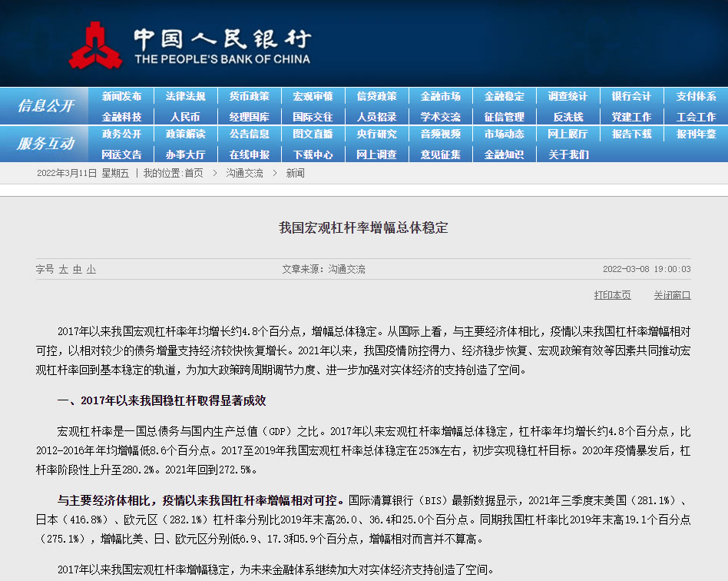Viewport: 728px width, 581px height.
Task: Select 银行会计 navigation item
Action: pyautogui.click(x=631, y=97)
